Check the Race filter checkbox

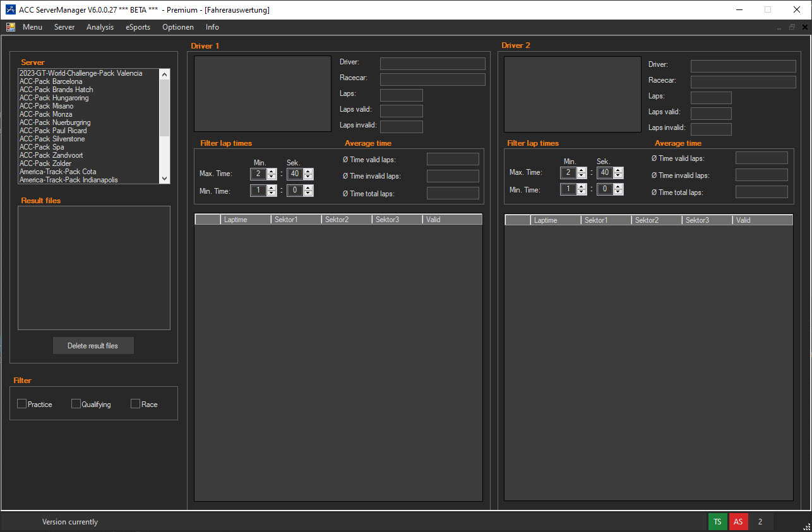click(135, 404)
